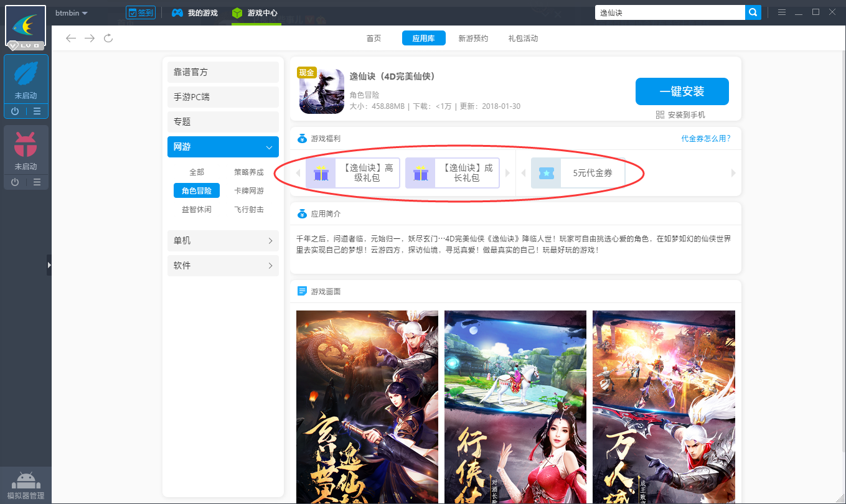Click the search box containing 逸仙诀
The height and width of the screenshot is (504, 846).
tap(670, 12)
